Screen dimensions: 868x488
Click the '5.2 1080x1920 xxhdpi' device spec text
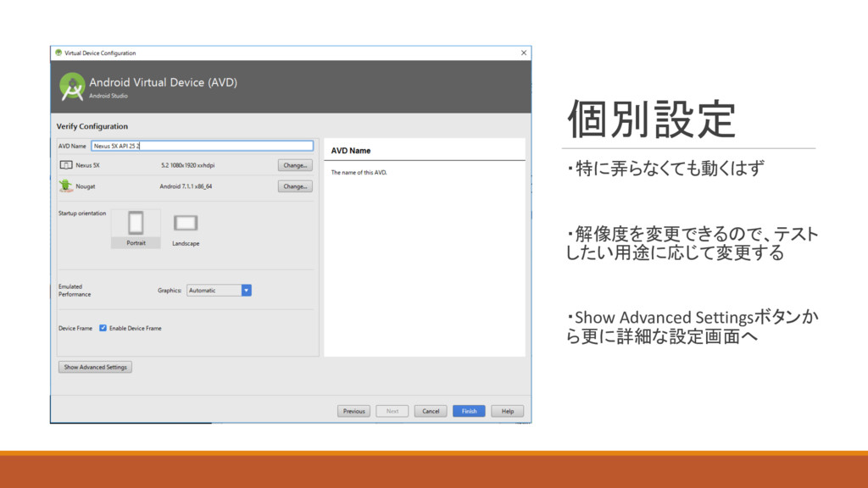pos(188,165)
